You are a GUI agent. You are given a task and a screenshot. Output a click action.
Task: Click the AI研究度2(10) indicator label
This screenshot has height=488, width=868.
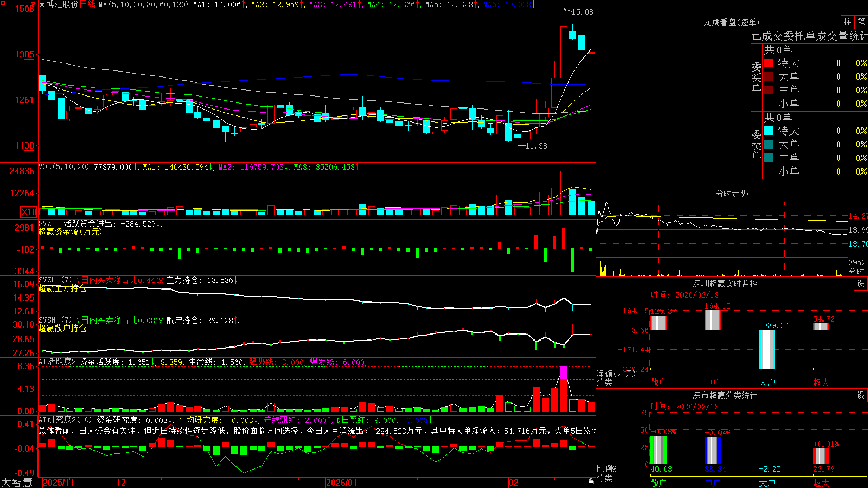pos(65,420)
